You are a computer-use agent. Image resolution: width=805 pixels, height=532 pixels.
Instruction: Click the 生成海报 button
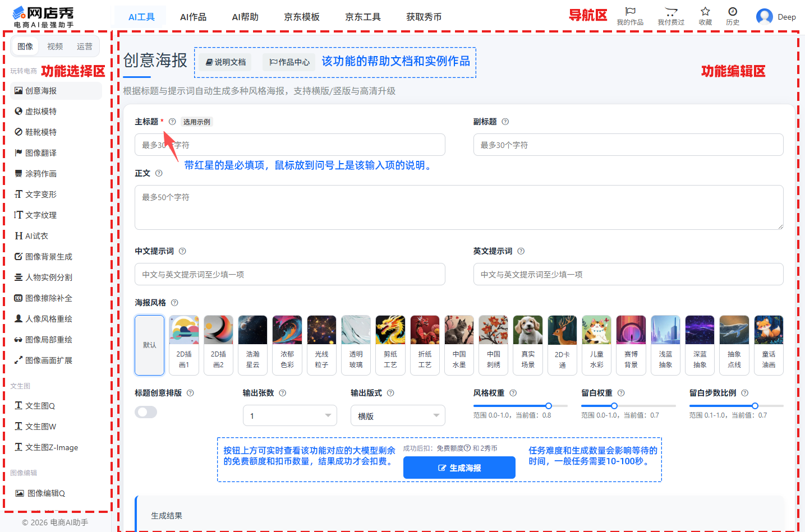point(459,468)
